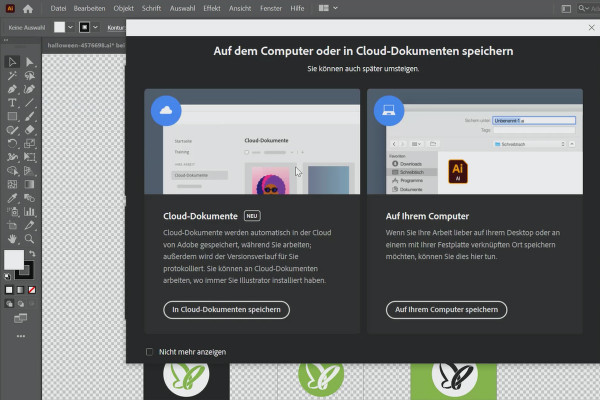Select the Direct Selection tool
Viewport: 600px width, 400px height.
29,62
